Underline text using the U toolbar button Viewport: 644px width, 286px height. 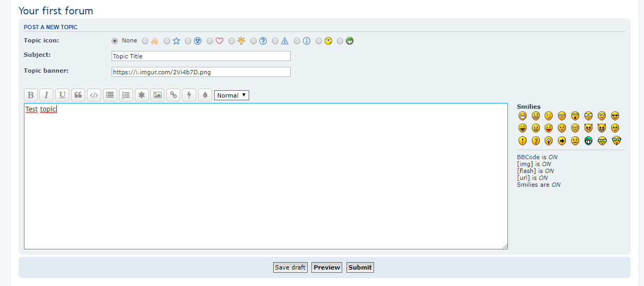(x=62, y=95)
